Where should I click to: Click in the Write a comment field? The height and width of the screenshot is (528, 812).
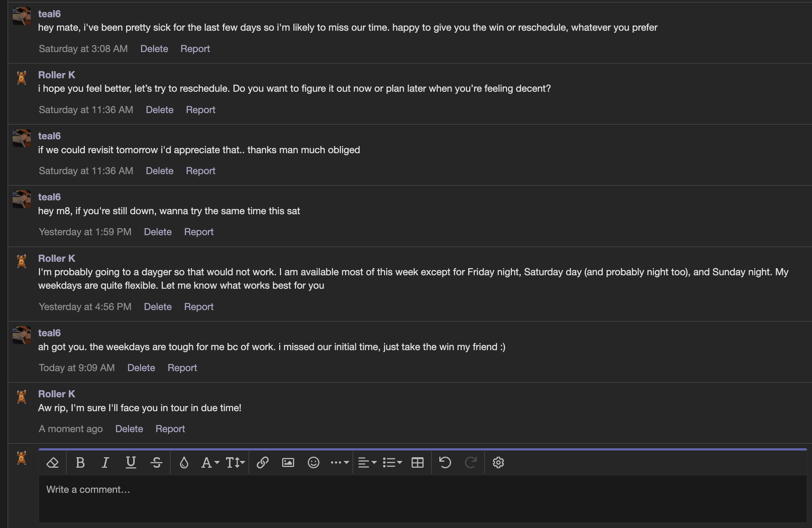point(422,498)
